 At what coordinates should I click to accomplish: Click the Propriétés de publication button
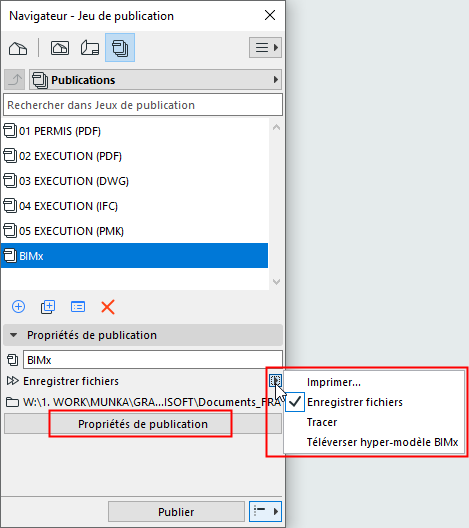tap(143, 424)
